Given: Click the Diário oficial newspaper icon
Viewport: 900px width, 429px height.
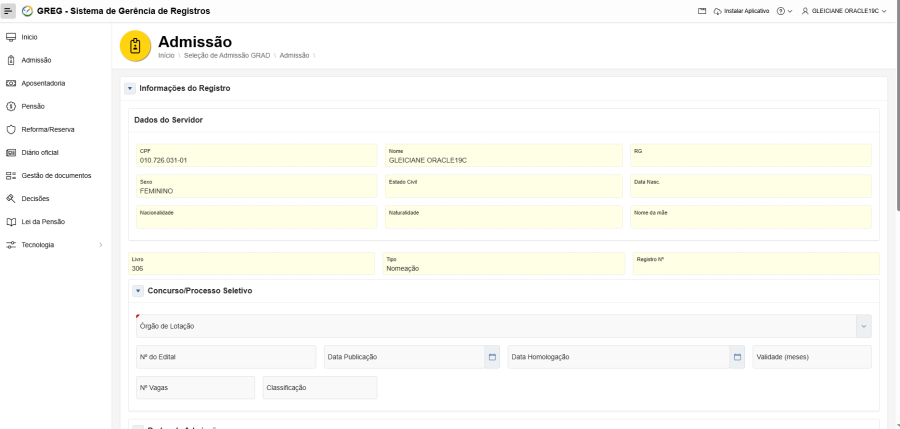Looking at the screenshot, I should pyautogui.click(x=11, y=152).
